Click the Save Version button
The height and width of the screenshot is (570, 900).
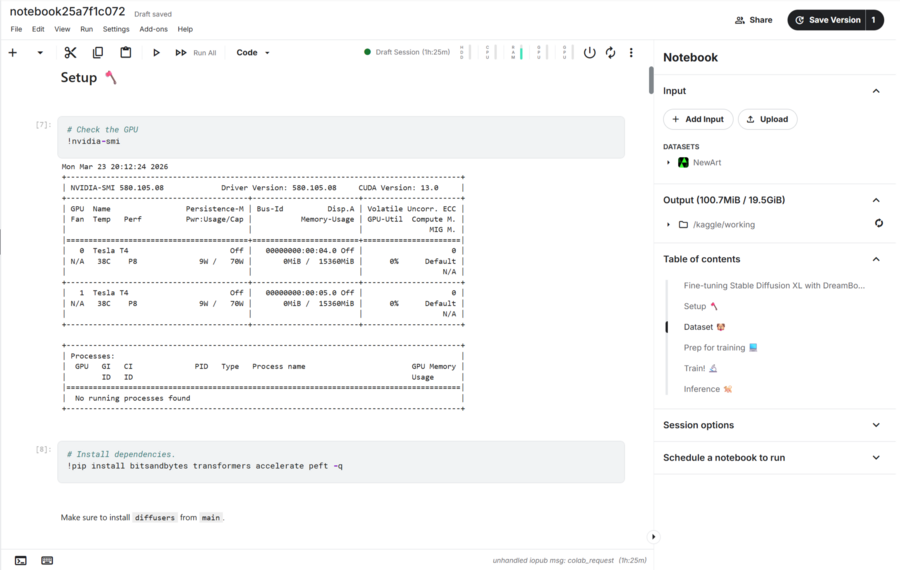(827, 20)
